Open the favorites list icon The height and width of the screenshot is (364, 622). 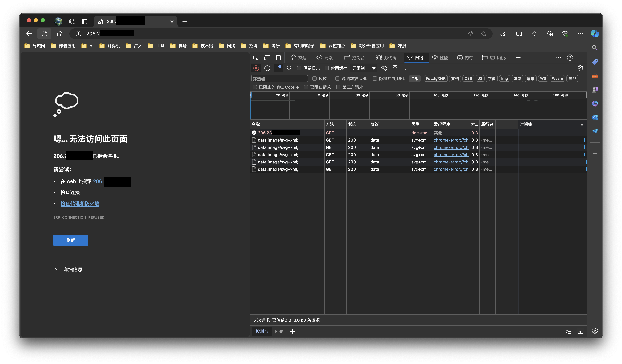pyautogui.click(x=534, y=33)
